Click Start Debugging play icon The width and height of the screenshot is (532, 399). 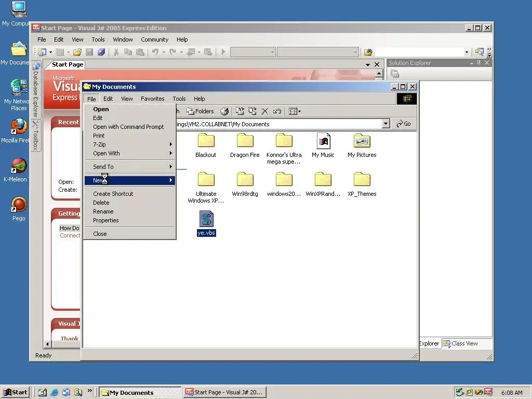(x=223, y=52)
